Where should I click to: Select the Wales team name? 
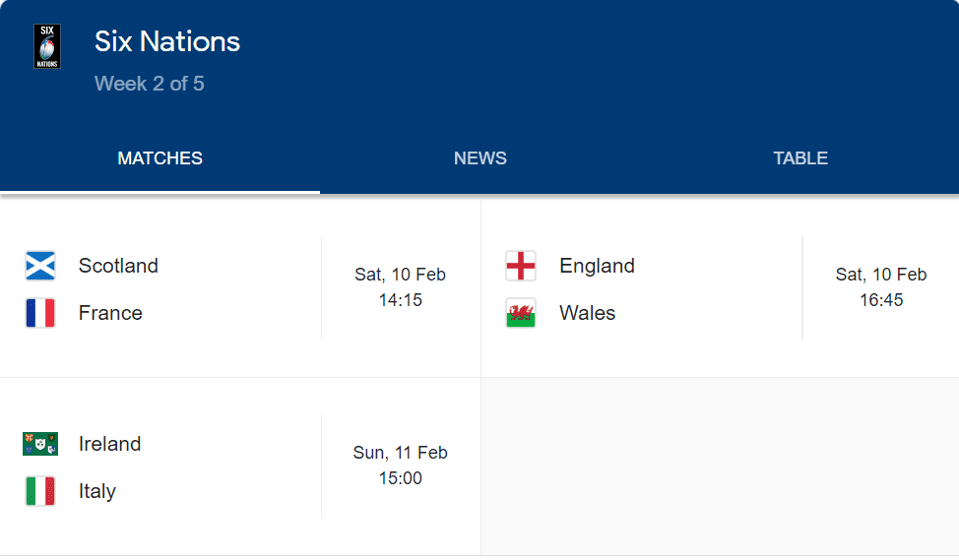pos(587,313)
